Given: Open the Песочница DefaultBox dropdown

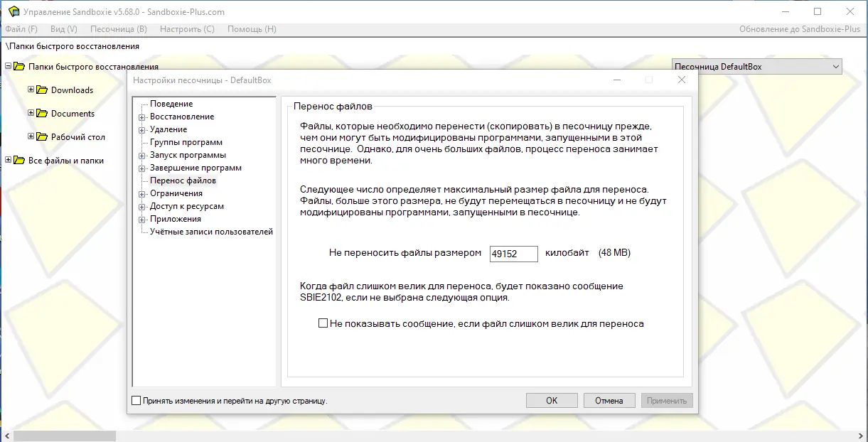Looking at the screenshot, I should [756, 67].
